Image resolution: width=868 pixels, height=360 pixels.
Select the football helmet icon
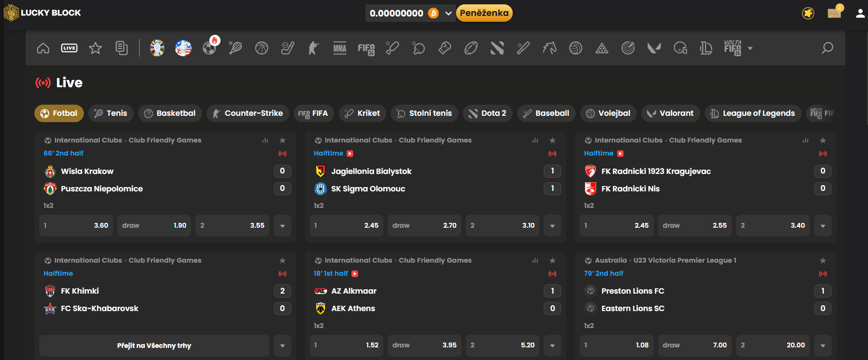pos(680,48)
